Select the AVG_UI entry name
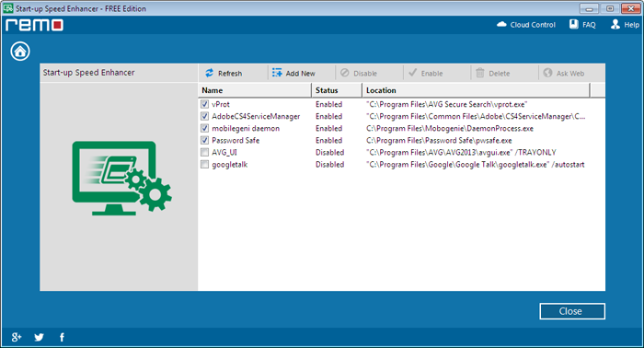644x348 pixels. [x=224, y=153]
